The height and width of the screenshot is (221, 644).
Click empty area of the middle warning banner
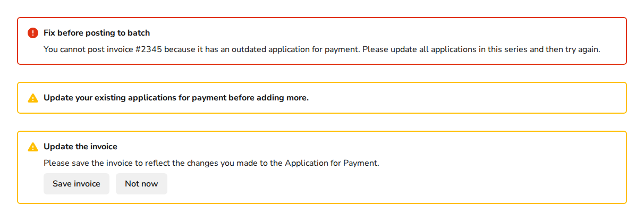click(x=468, y=98)
